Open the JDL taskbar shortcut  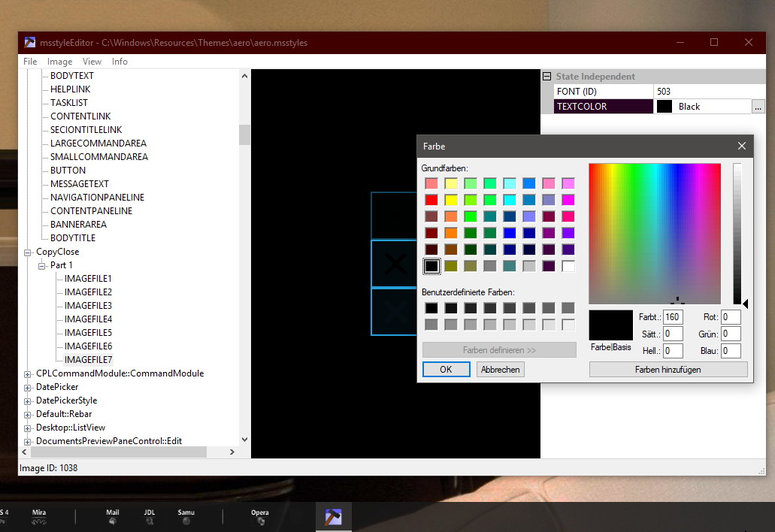[x=150, y=517]
